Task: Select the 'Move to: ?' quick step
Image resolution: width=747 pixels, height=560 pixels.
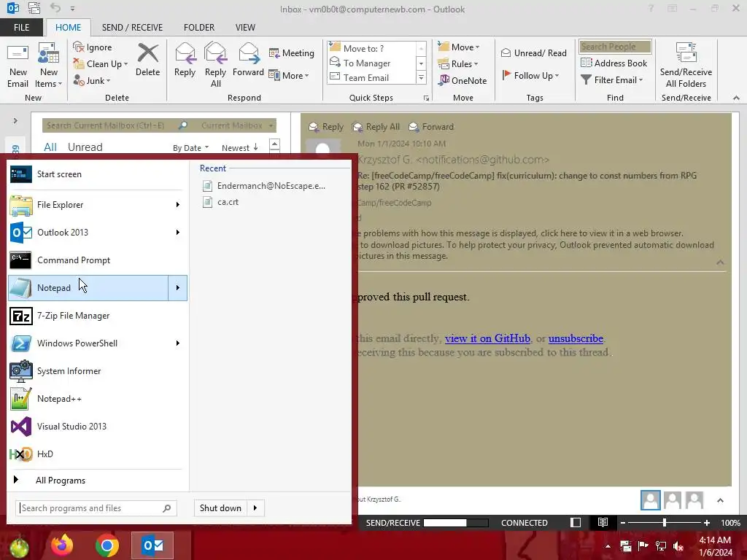Action: pyautogui.click(x=372, y=48)
